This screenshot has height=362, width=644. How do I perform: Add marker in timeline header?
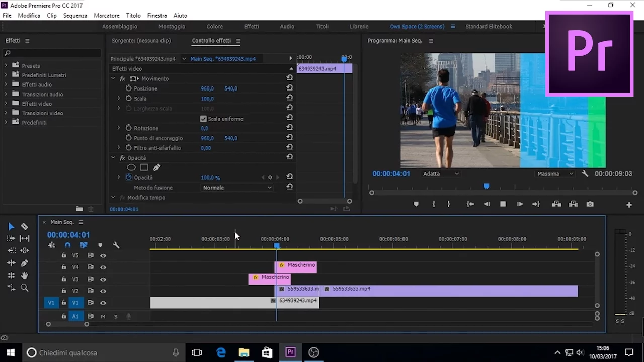tap(100, 245)
